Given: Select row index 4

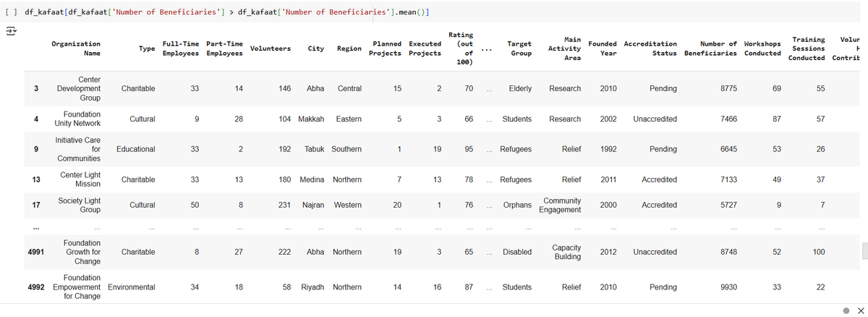Looking at the screenshot, I should [36, 119].
